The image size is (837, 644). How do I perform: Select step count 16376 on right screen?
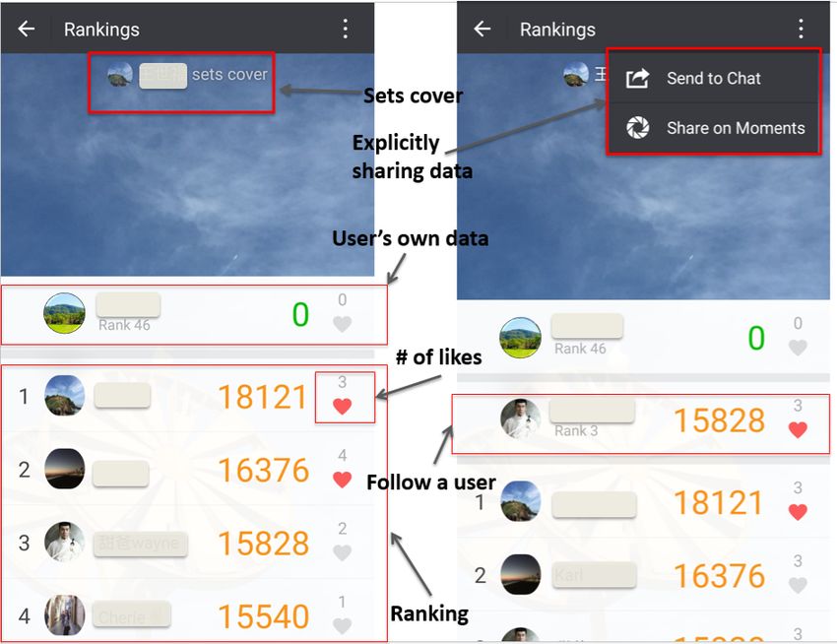point(719,576)
